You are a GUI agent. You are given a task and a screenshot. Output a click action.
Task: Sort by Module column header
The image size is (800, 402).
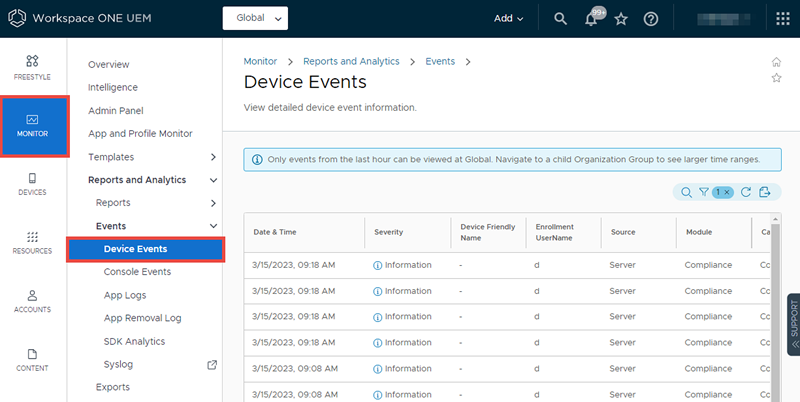[698, 232]
